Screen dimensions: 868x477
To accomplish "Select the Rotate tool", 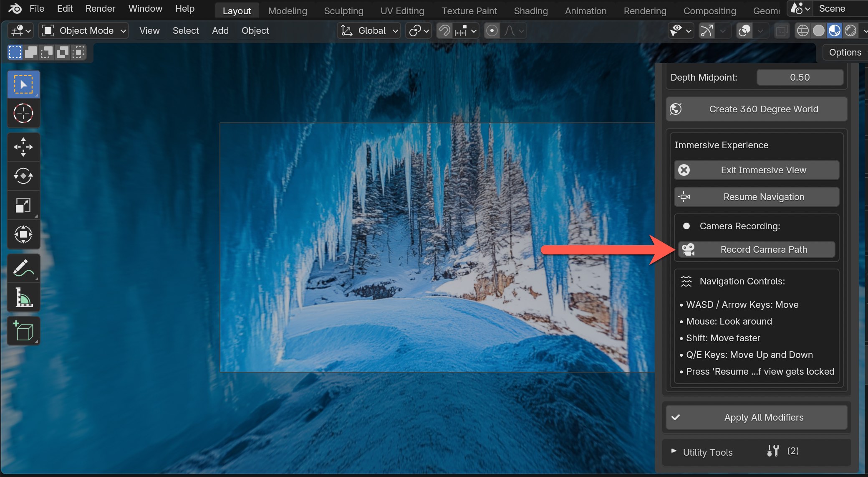I will (23, 176).
